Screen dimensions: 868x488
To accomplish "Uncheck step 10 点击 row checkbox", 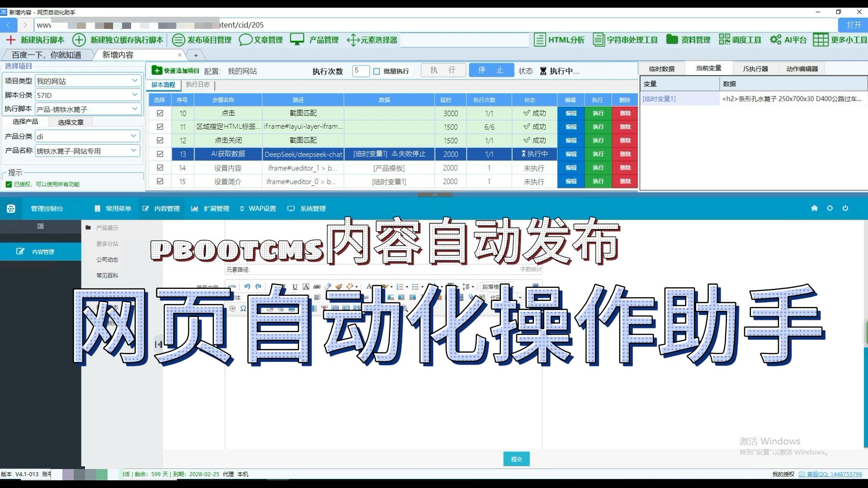I will (160, 113).
